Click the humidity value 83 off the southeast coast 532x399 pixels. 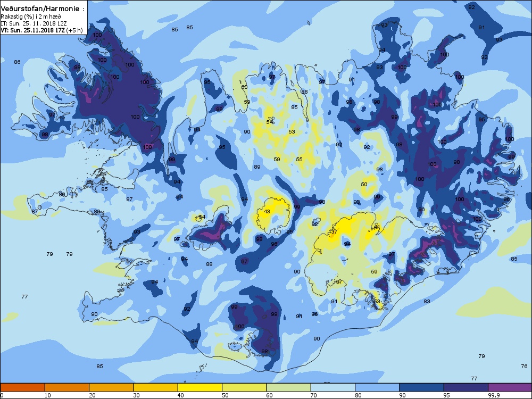click(427, 301)
